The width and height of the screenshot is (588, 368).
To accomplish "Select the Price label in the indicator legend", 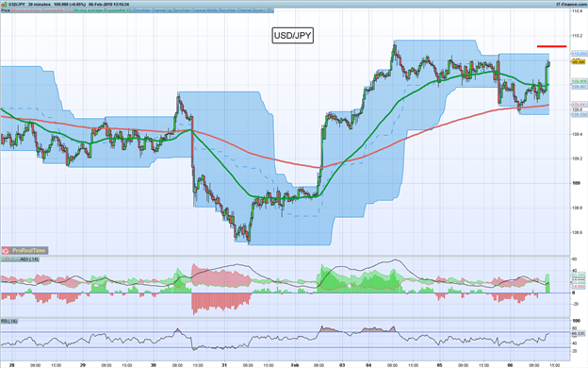I will (x=6, y=10).
